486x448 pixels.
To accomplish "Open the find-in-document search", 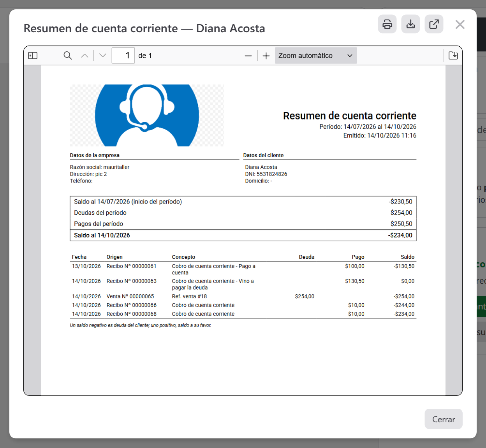I will [68, 56].
